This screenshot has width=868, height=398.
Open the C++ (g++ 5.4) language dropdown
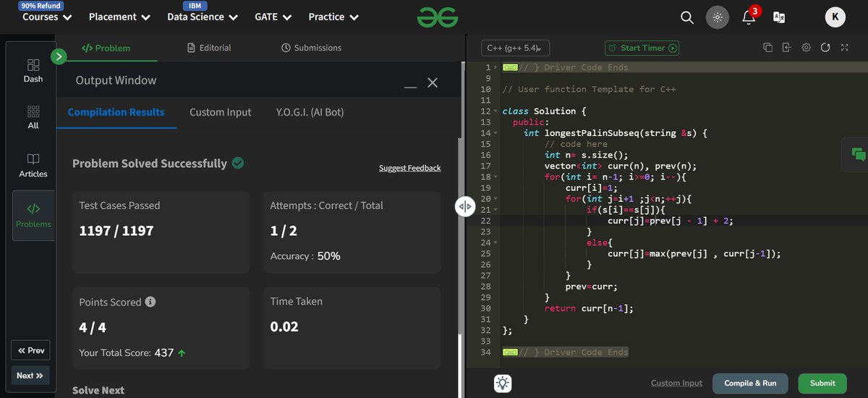click(515, 48)
